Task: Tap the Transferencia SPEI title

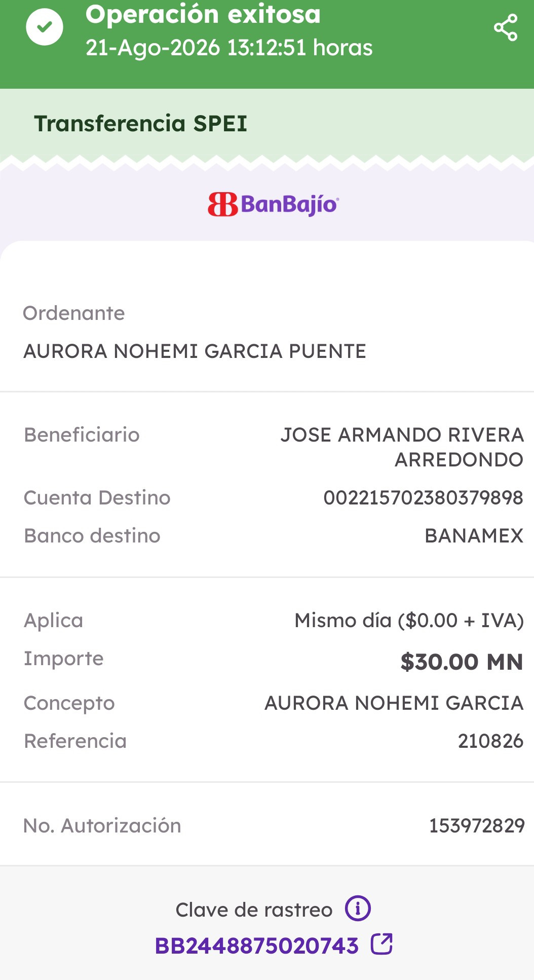Action: [141, 124]
